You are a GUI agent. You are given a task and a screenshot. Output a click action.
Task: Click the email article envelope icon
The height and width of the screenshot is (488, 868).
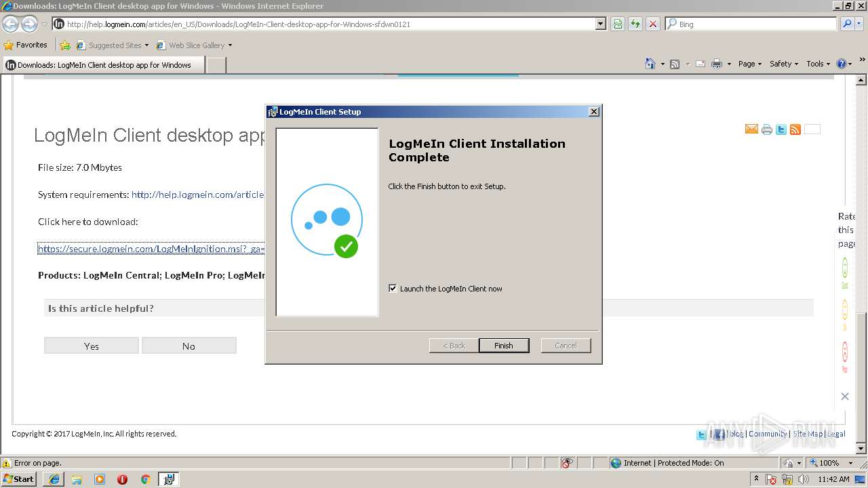[x=751, y=129]
